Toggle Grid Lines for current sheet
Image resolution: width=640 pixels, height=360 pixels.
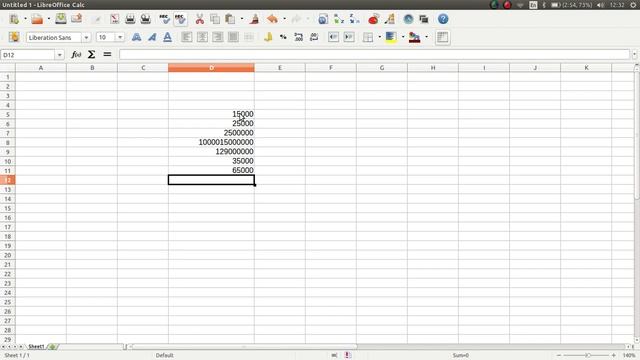click(x=442, y=37)
